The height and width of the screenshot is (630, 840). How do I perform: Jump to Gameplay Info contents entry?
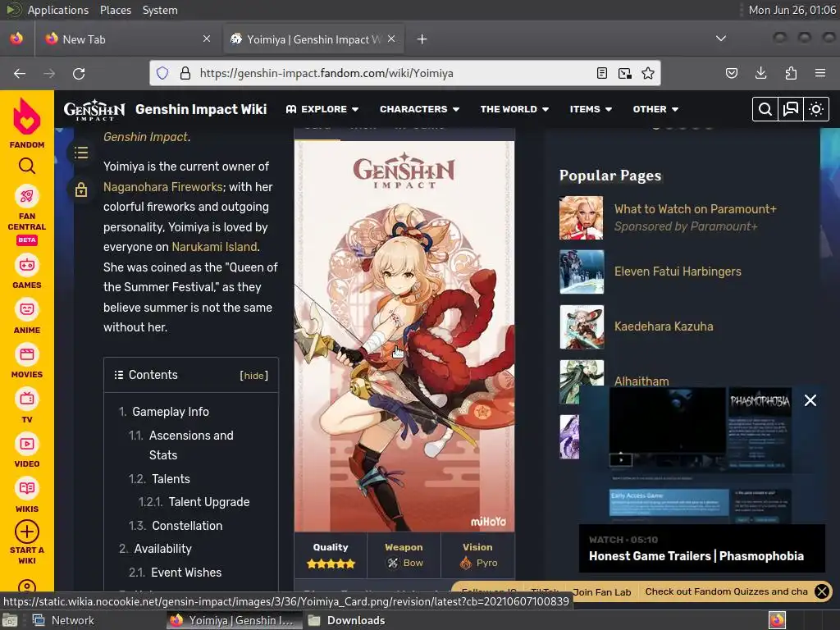(171, 412)
